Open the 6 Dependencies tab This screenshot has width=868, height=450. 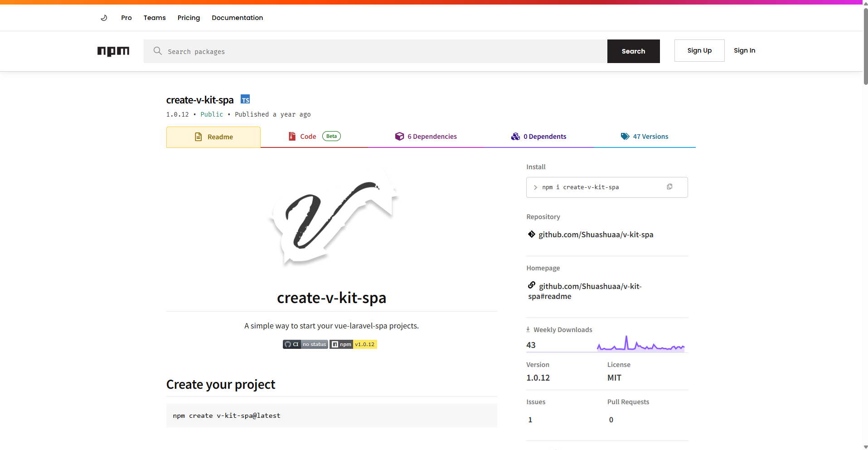[426, 137]
